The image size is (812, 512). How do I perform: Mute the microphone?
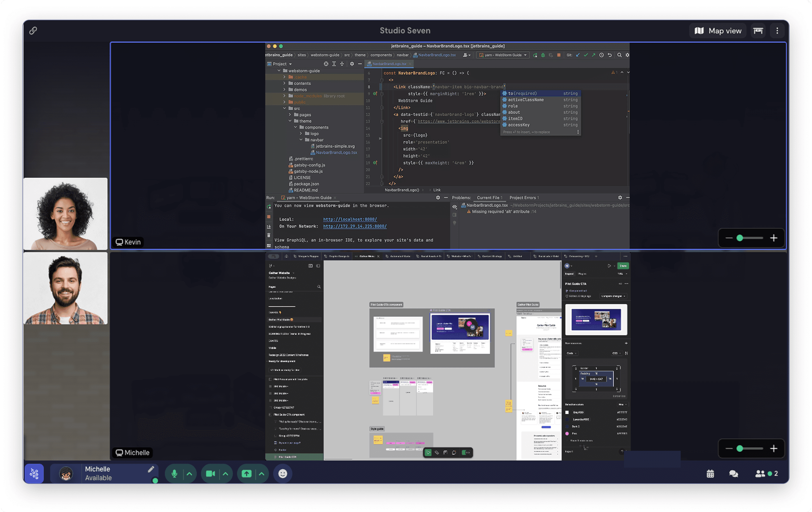[174, 474]
